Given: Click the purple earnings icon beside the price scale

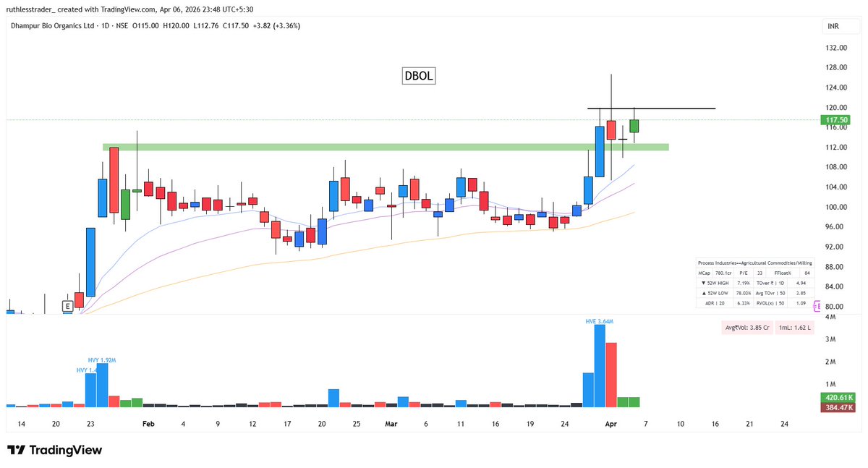Looking at the screenshot, I should pyautogui.click(x=818, y=306).
